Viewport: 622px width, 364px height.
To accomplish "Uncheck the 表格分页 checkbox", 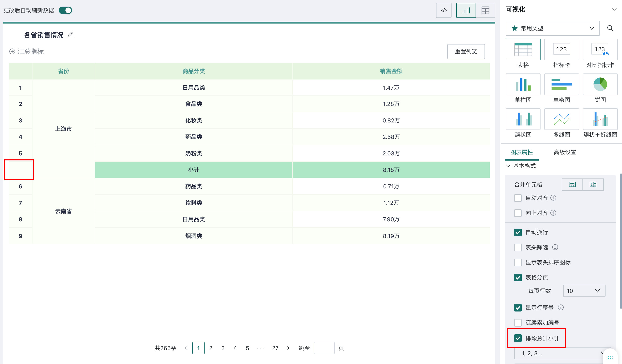I will 518,277.
